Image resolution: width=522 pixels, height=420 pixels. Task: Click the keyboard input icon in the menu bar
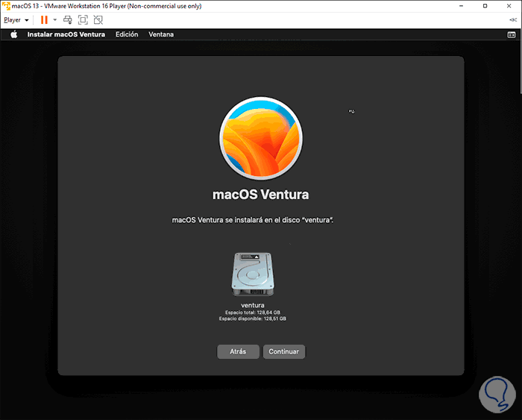coord(512,34)
